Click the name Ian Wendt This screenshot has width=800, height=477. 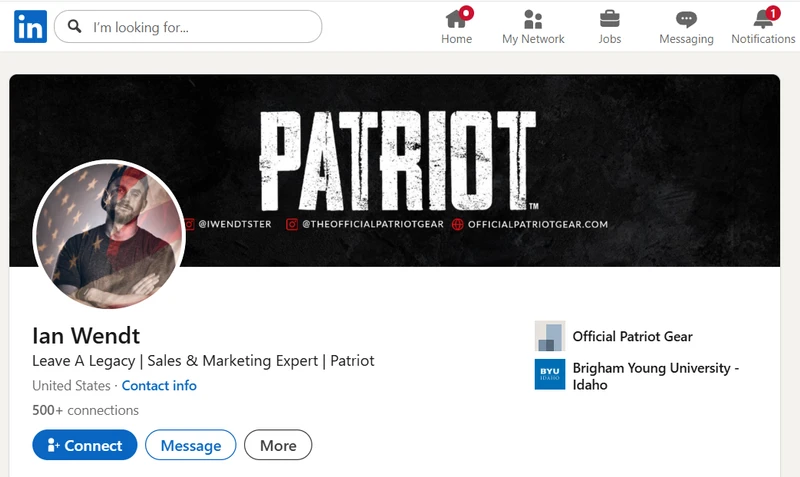pyautogui.click(x=86, y=336)
